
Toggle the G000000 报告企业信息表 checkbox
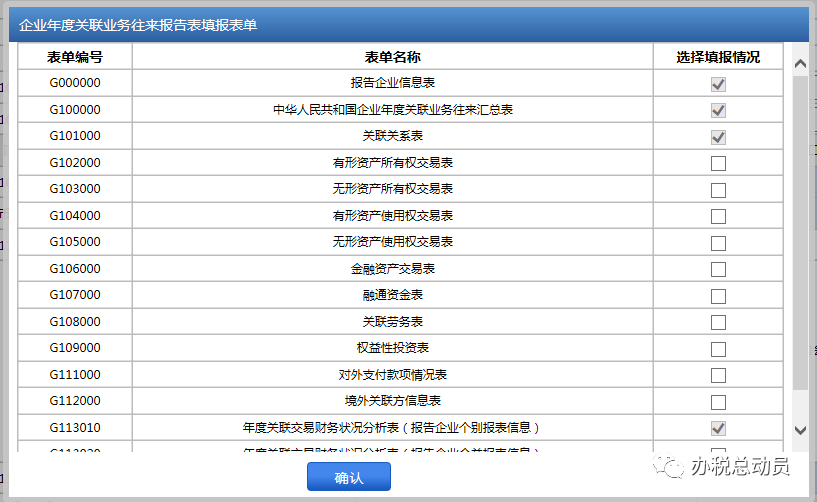click(718, 84)
